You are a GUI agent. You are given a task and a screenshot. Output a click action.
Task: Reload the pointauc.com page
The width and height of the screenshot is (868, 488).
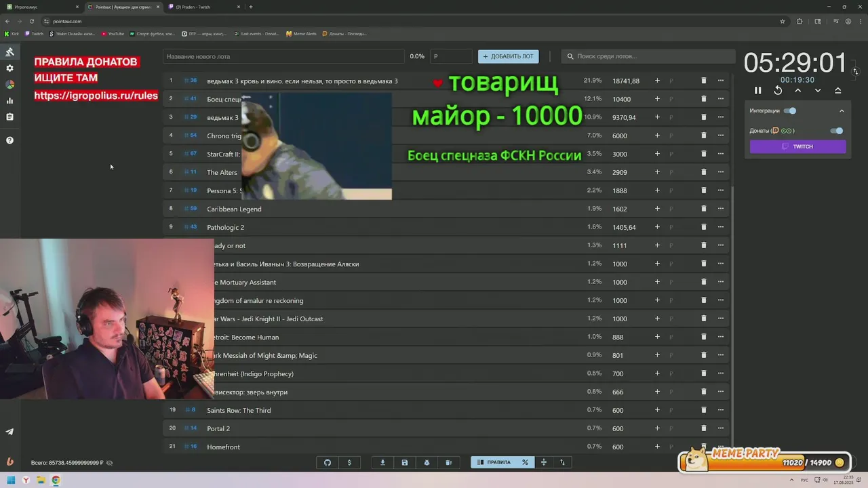click(x=31, y=21)
